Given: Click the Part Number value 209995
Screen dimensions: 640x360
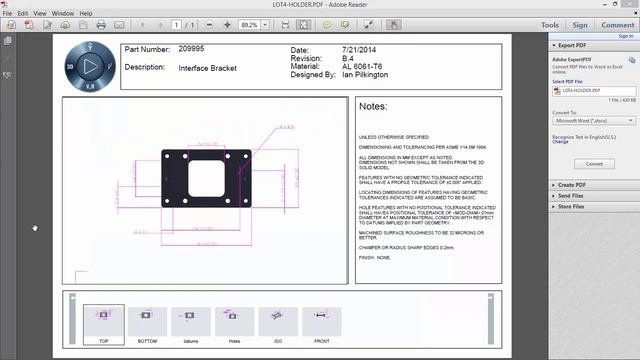Looking at the screenshot, I should (191, 49).
